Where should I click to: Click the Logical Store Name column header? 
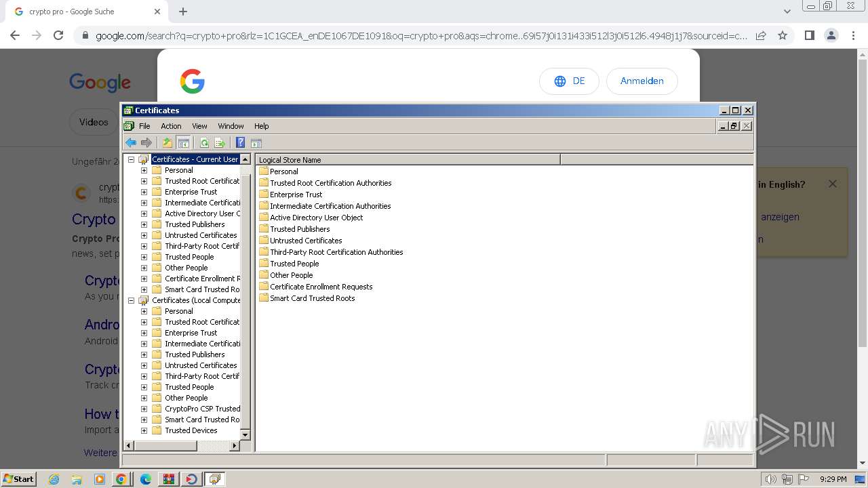pyautogui.click(x=408, y=160)
